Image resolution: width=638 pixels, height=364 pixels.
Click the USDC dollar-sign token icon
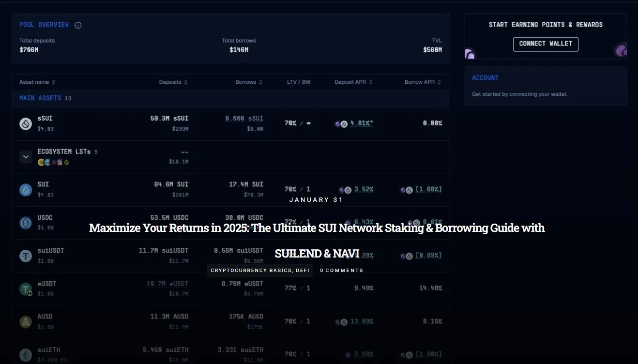[x=25, y=223]
